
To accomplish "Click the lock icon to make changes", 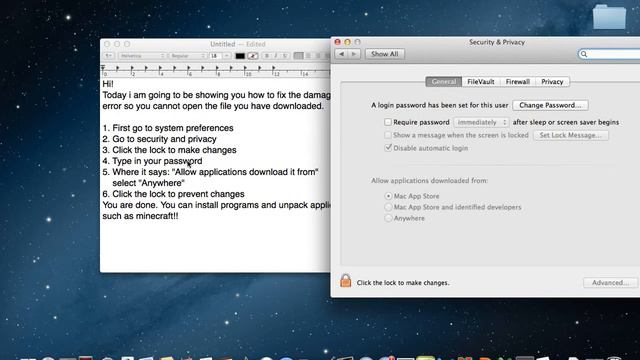I will tap(345, 281).
